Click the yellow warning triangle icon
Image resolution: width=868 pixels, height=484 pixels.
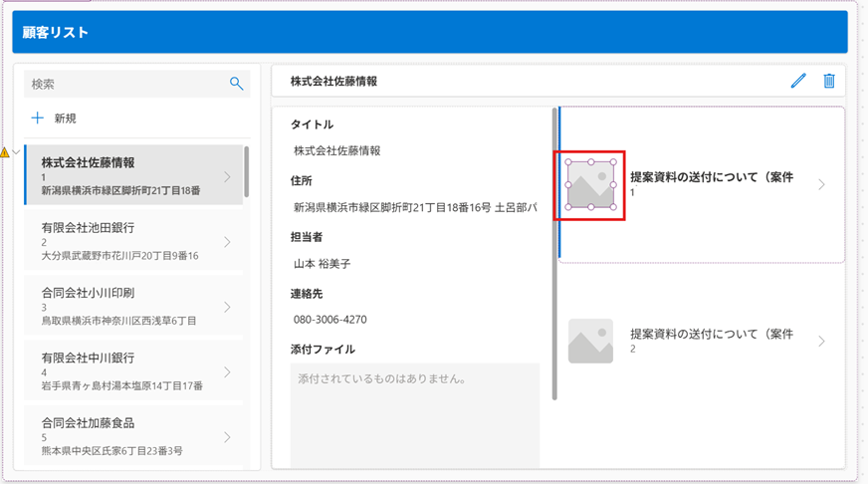coord(5,152)
